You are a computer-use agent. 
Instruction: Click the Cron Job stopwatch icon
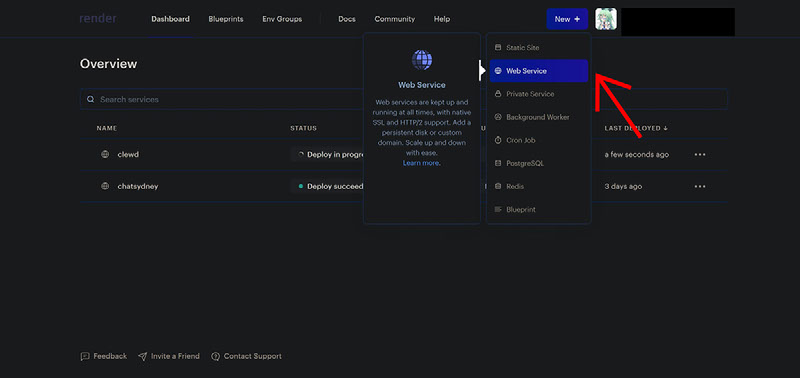click(x=498, y=140)
